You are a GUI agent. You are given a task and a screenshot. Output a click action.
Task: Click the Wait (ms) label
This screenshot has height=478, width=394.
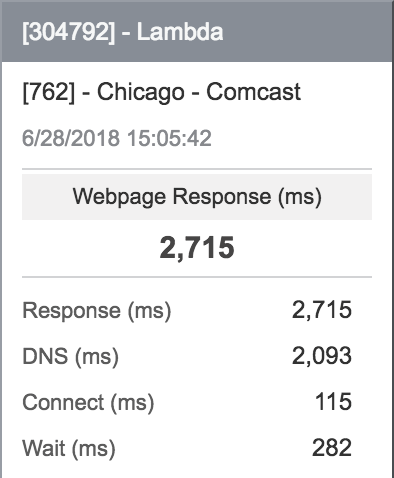(x=69, y=448)
